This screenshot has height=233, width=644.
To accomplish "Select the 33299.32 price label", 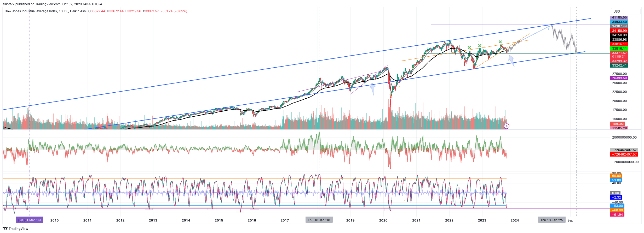I will tap(619, 61).
